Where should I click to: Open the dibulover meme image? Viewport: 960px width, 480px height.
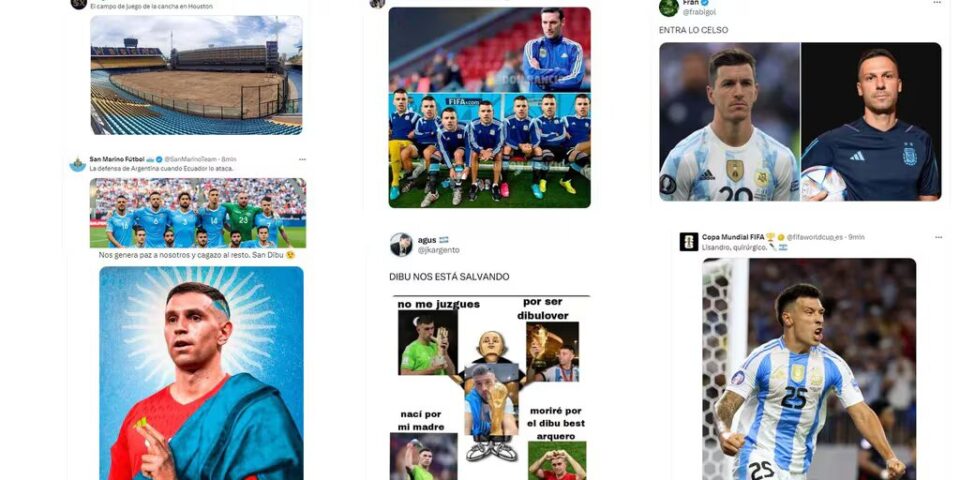pyautogui.click(x=490, y=387)
